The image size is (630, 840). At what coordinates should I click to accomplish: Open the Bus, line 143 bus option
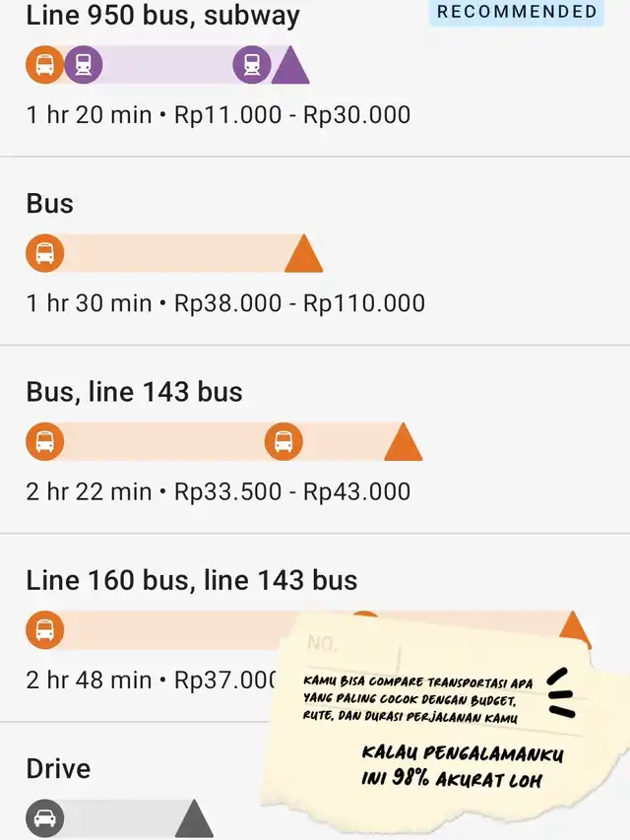(x=134, y=392)
